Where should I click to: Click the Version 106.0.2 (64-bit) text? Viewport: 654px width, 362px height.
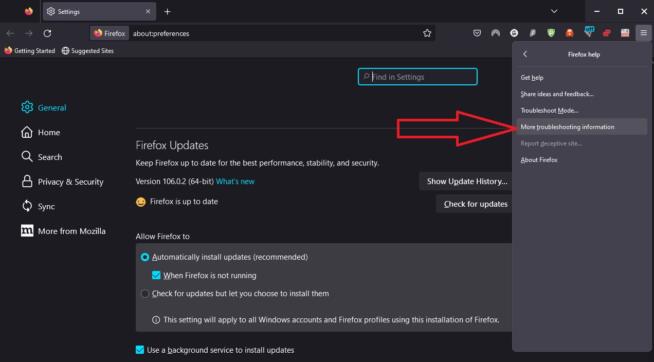pyautogui.click(x=175, y=181)
